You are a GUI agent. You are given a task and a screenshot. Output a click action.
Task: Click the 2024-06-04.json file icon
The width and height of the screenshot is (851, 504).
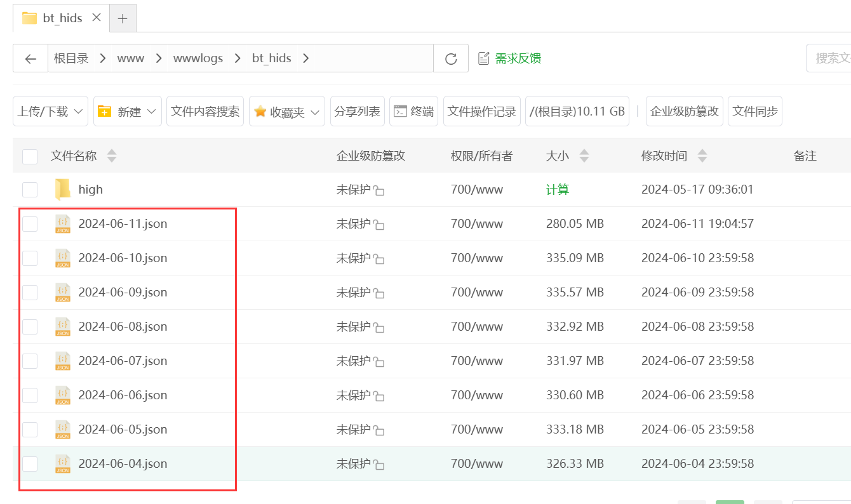(63, 463)
